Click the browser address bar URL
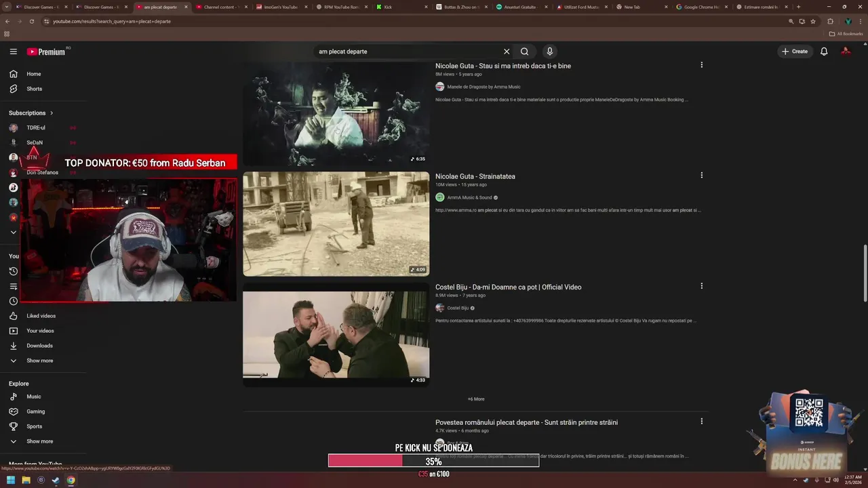The height and width of the screenshot is (488, 868). coord(112,21)
